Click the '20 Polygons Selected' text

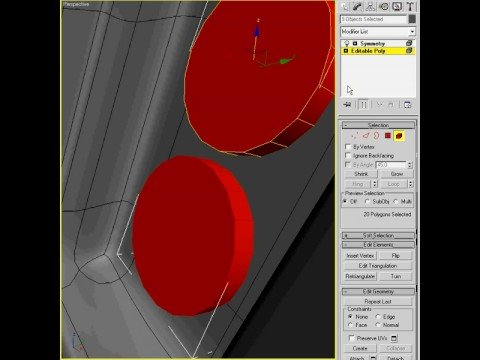(x=387, y=214)
